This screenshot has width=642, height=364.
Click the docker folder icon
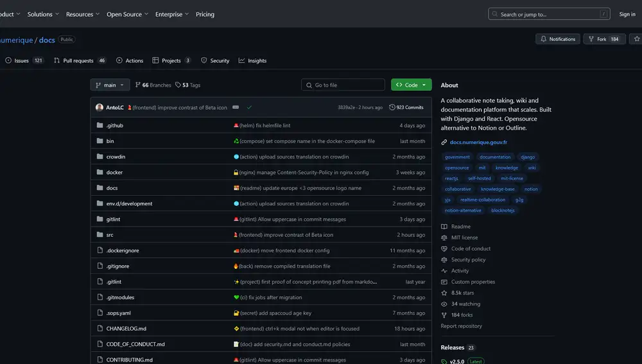tap(100, 172)
